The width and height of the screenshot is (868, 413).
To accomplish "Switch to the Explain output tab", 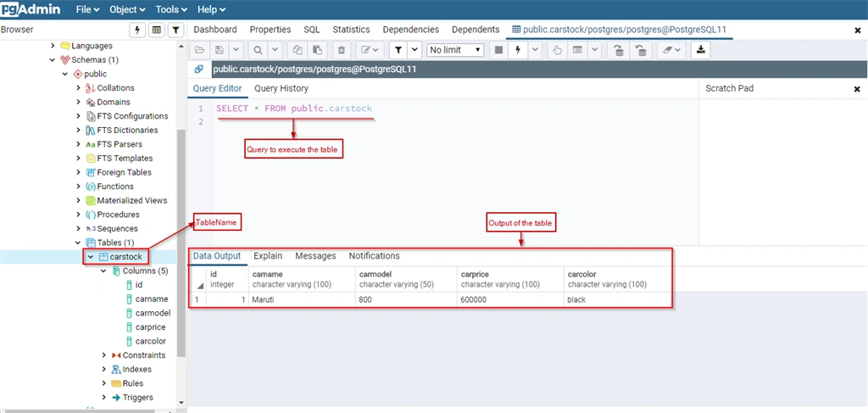I will [268, 256].
